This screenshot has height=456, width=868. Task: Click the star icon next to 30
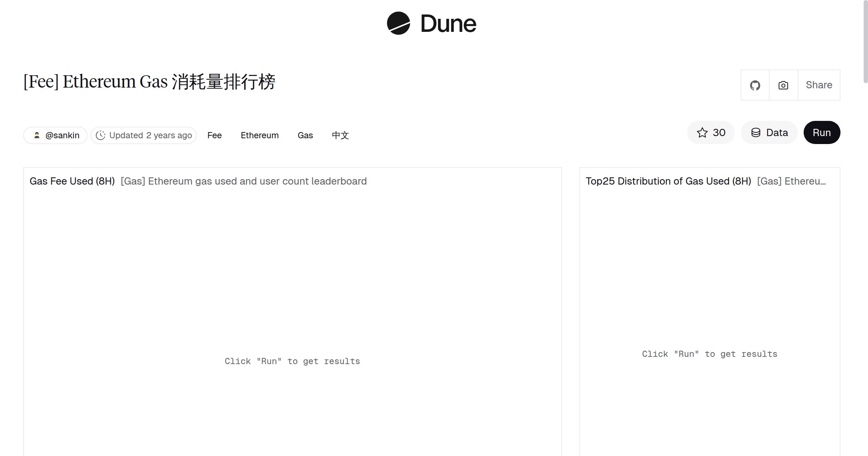[702, 132]
